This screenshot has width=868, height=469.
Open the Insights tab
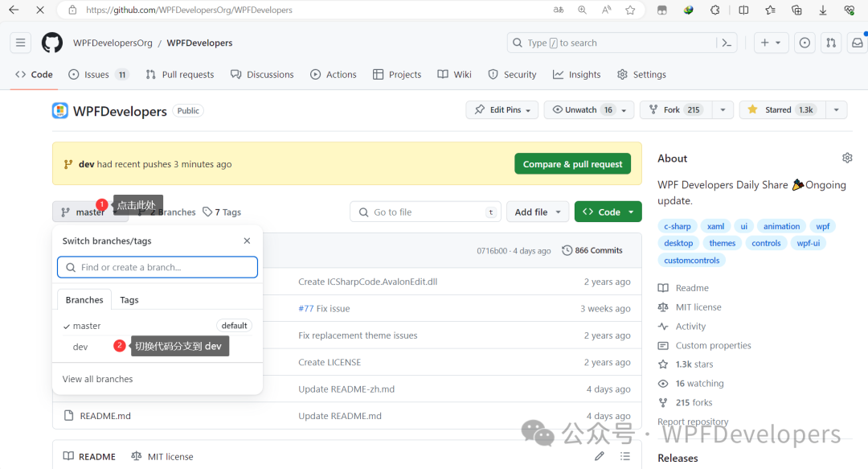click(x=576, y=74)
